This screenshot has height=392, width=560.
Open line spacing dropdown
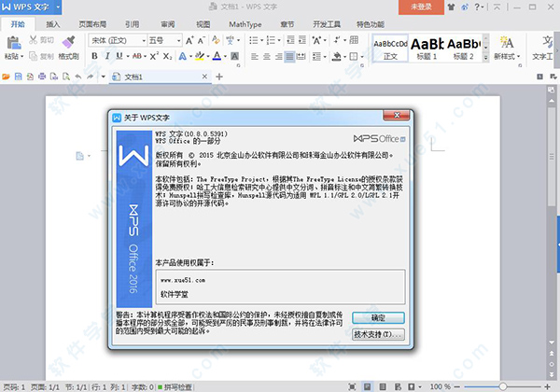[x=325, y=56]
